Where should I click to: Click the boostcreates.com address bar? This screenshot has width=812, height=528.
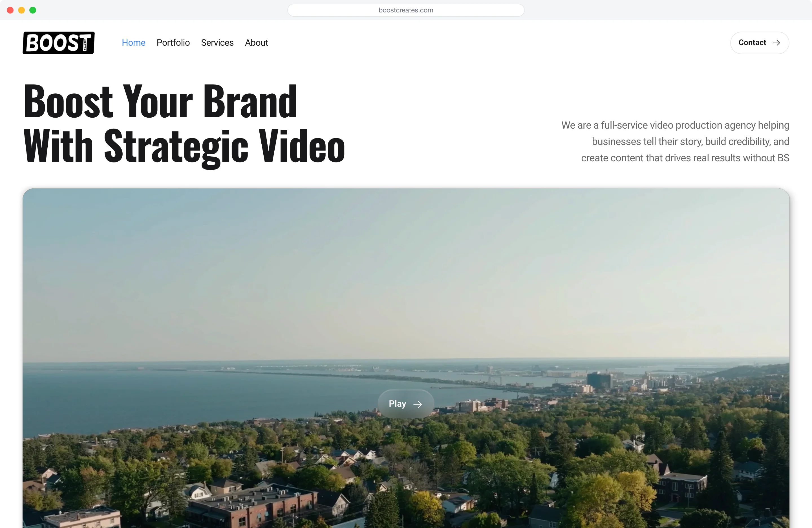click(406, 10)
